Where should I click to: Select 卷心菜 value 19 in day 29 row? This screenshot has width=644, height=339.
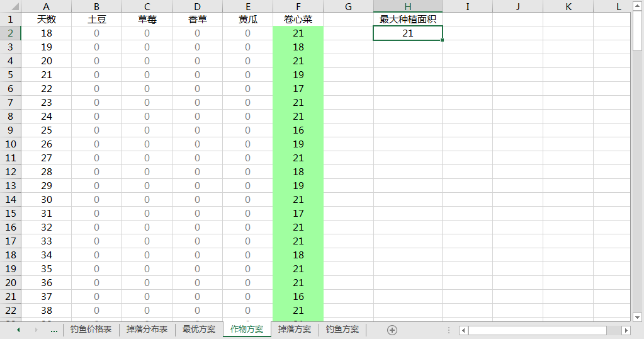click(298, 186)
